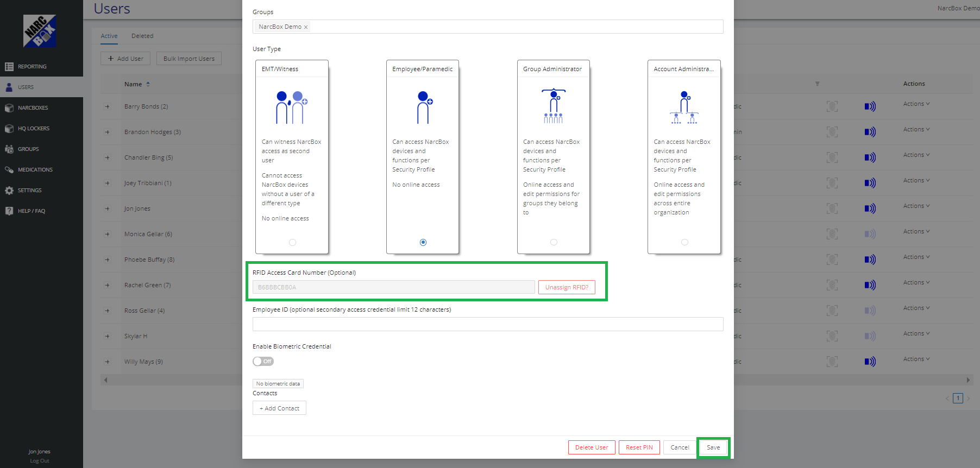Click the Add User button
Viewport: 980px width, 468px height.
(125, 59)
